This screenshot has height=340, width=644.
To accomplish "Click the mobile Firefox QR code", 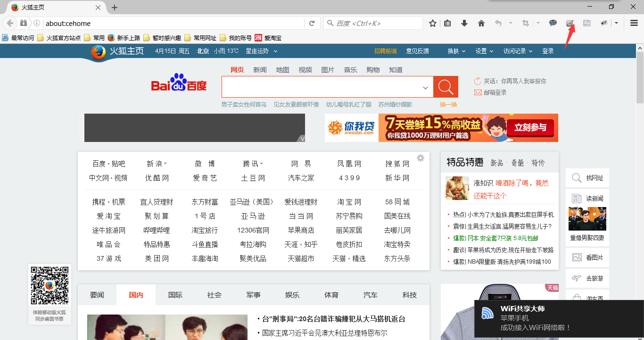I will pyautogui.click(x=50, y=285).
